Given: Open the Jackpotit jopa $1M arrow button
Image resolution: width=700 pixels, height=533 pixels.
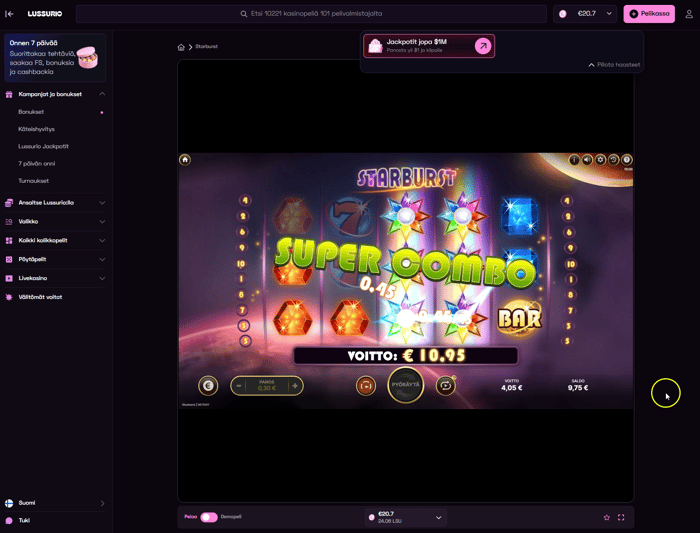Looking at the screenshot, I should [483, 46].
